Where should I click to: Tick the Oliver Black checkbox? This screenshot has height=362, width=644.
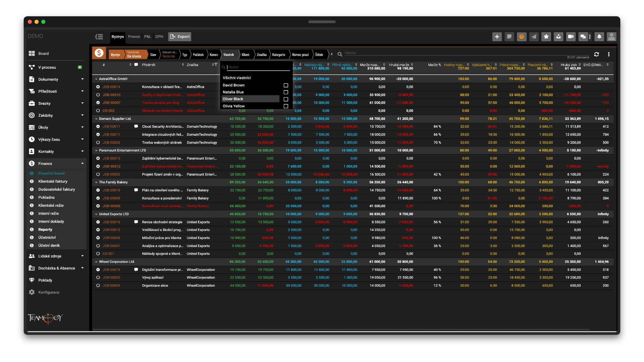pos(286,99)
